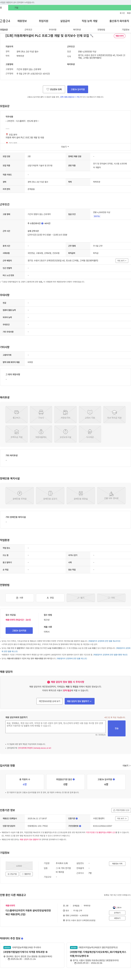131x980 pixels.
Task: Click the 차량유지비 welfare icon
Action: (x=65, y=415)
